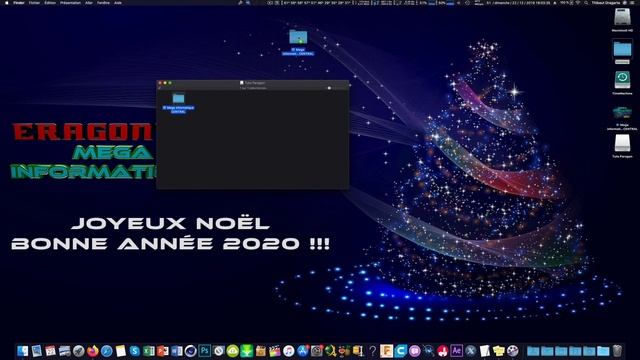
Task: Open Calendar icon in the Dock
Action: pyautogui.click(x=50, y=351)
